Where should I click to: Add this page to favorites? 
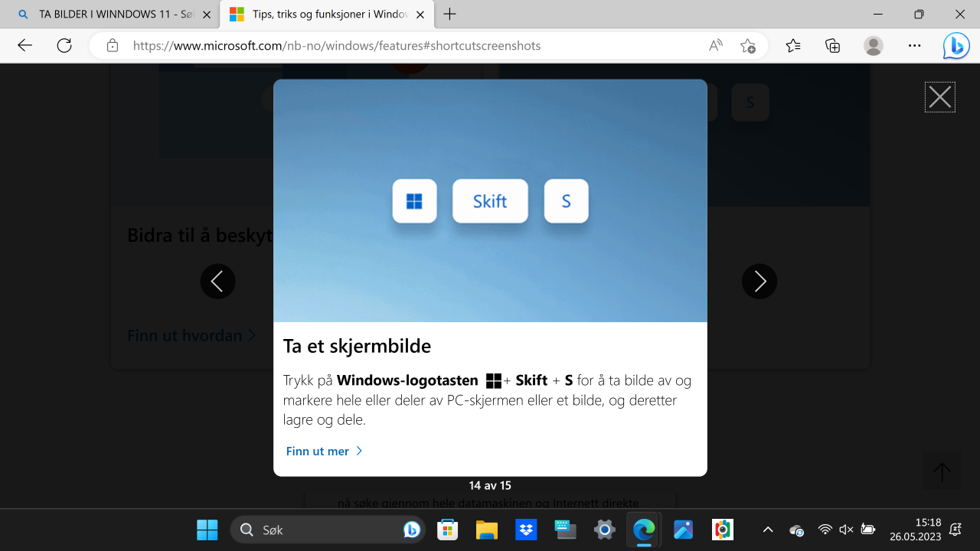click(x=749, y=45)
